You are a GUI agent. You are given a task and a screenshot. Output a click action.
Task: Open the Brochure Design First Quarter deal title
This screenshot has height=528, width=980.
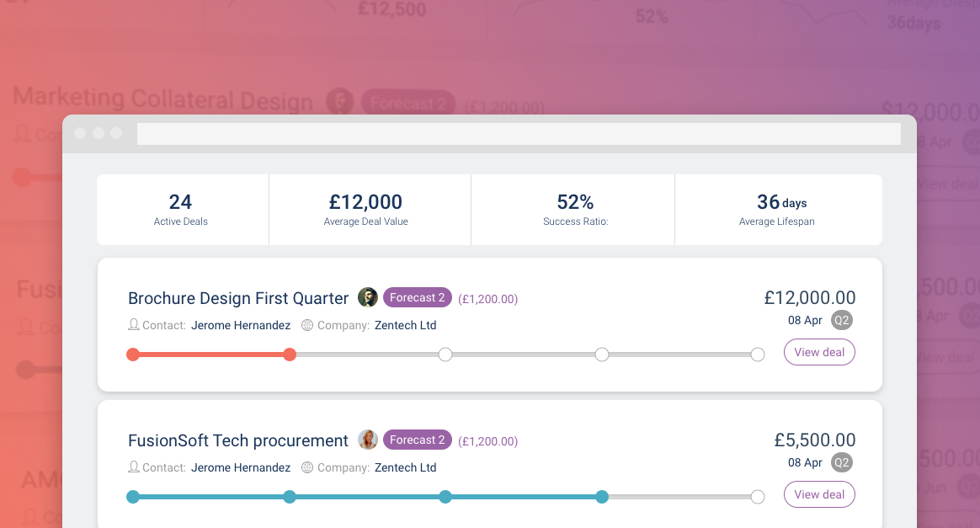(x=238, y=298)
